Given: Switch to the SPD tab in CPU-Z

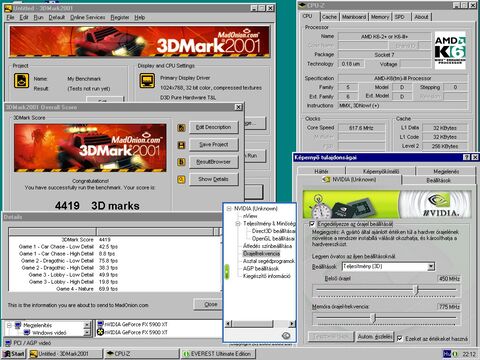Looking at the screenshot, I should coord(400,17).
